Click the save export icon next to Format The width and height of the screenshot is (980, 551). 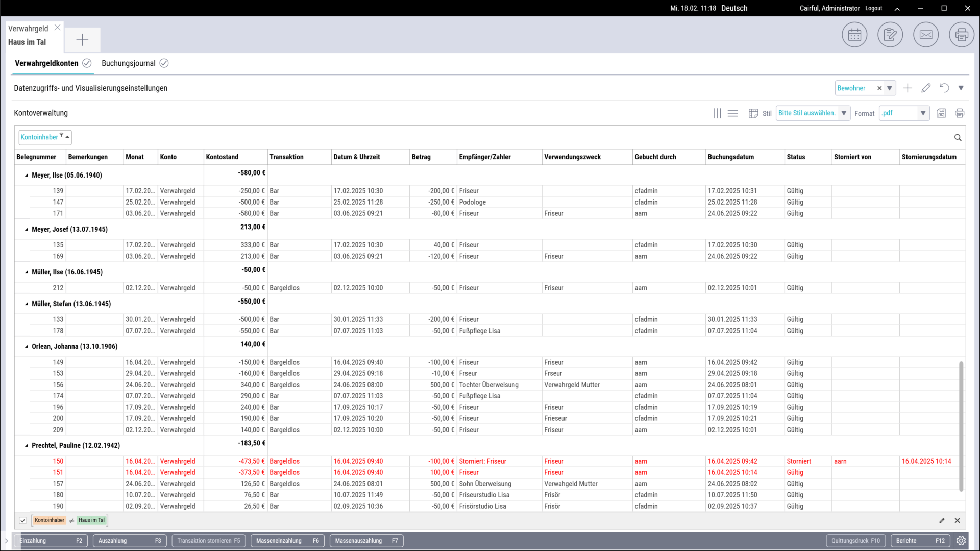941,113
